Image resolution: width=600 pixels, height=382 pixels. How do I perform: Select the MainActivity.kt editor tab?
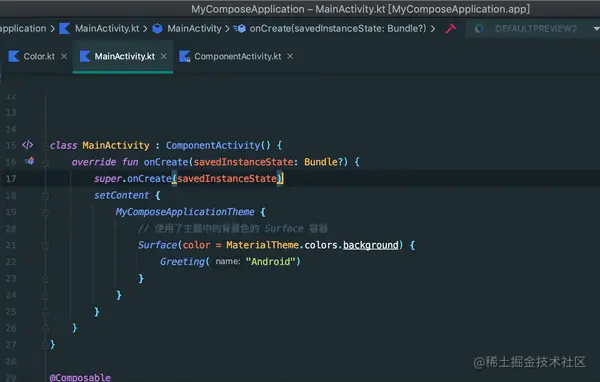coord(123,56)
